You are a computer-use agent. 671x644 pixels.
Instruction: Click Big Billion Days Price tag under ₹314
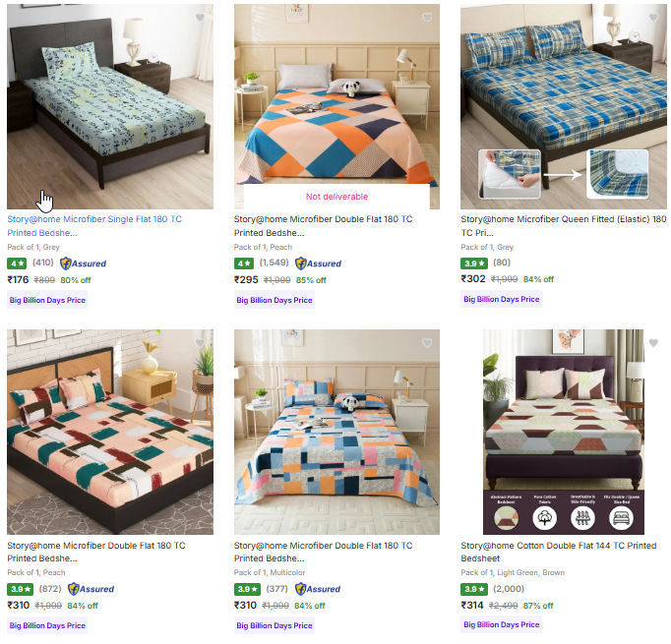click(x=502, y=624)
